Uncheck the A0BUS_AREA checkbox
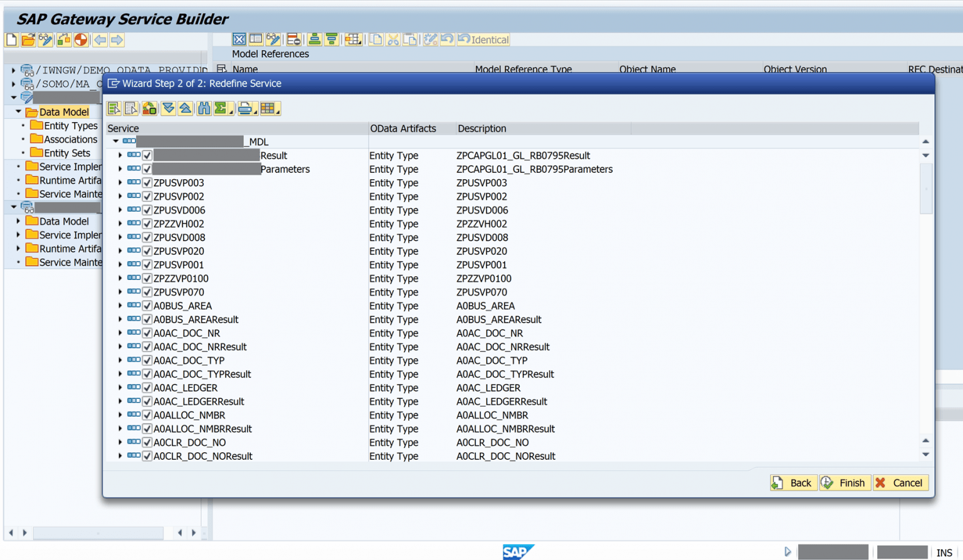This screenshot has width=963, height=560. pos(147,305)
